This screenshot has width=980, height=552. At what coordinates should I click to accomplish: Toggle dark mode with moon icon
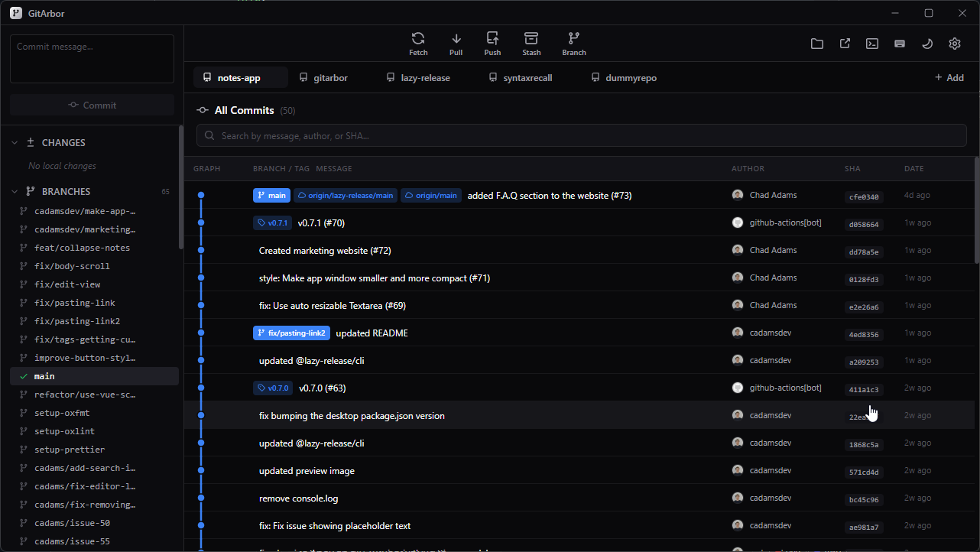pyautogui.click(x=926, y=44)
